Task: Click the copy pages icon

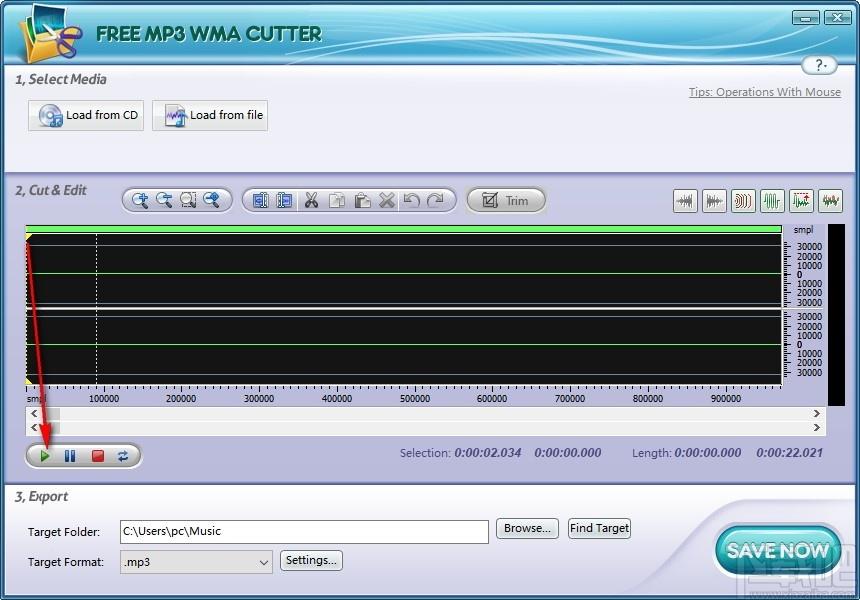Action: (x=337, y=201)
